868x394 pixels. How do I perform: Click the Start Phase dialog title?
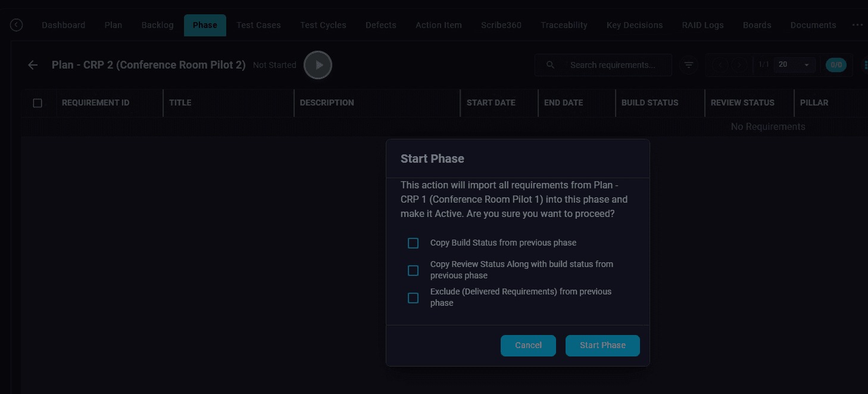[432, 159]
